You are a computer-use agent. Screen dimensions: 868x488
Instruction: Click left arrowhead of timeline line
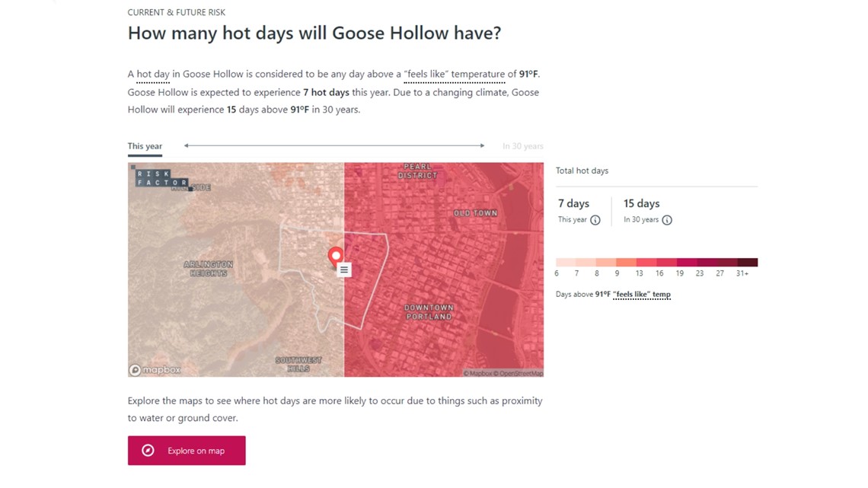click(x=187, y=145)
